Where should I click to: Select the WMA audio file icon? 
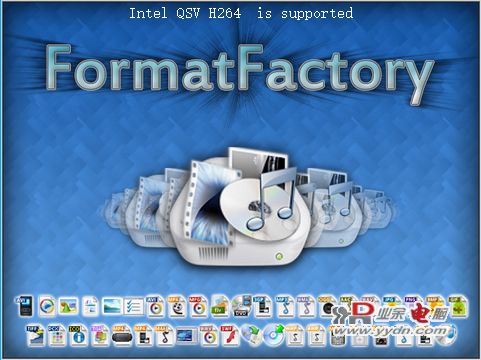[x=306, y=306]
